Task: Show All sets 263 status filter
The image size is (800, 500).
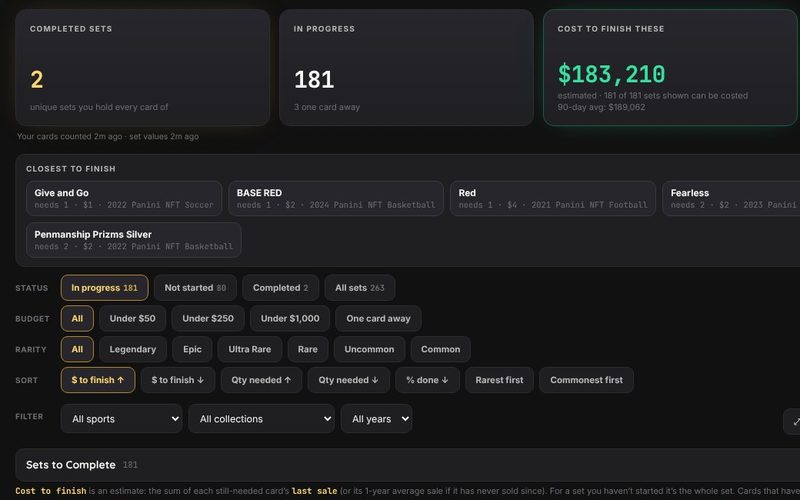Action: (360, 288)
